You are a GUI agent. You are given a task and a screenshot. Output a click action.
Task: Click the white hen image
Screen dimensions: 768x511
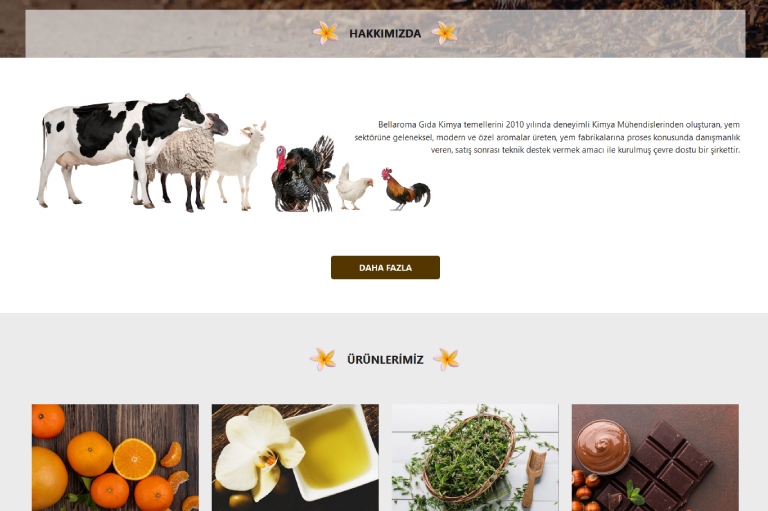pyautogui.click(x=354, y=187)
